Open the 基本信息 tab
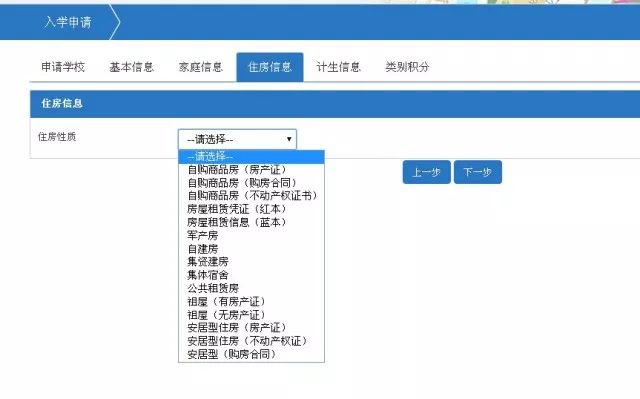 [x=131, y=67]
